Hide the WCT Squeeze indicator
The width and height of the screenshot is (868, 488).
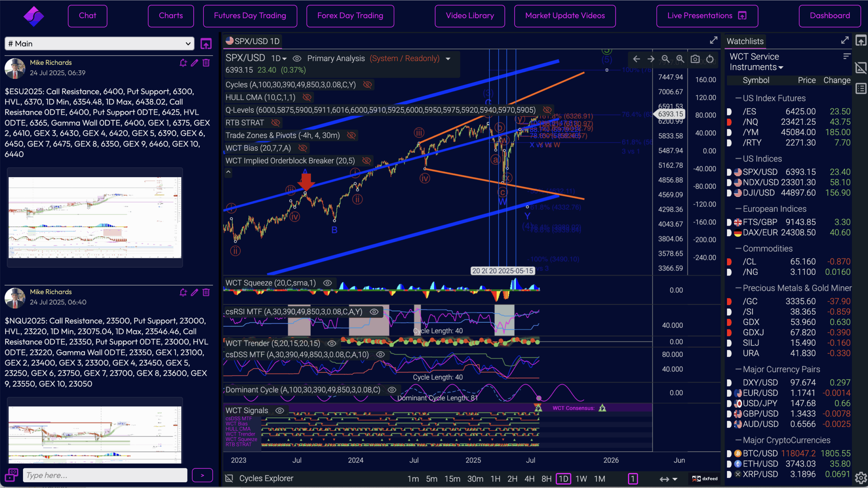coord(328,283)
